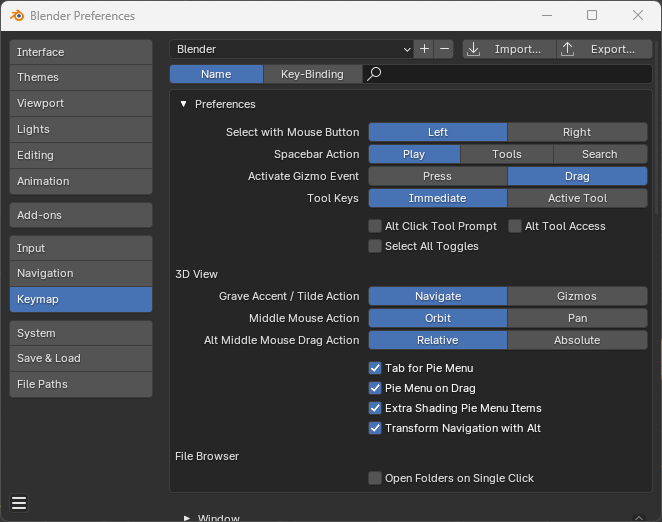The image size is (662, 522).
Task: Uncheck Pie Menu on Drag
Action: 375,388
